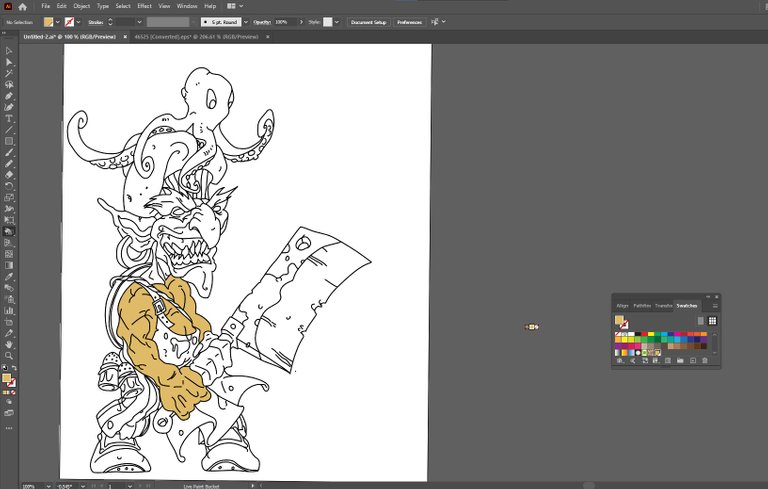Select the Type tool
Screen dimensions: 768x489
coord(9,119)
